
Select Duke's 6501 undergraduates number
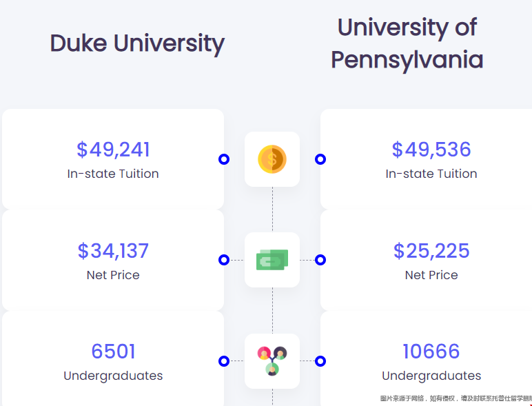[x=113, y=351]
